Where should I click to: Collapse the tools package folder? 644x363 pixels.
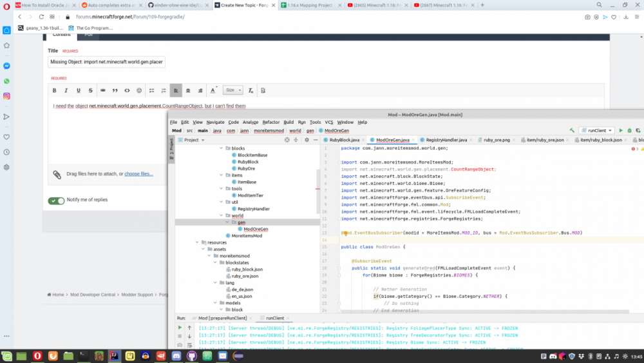pyautogui.click(x=222, y=189)
